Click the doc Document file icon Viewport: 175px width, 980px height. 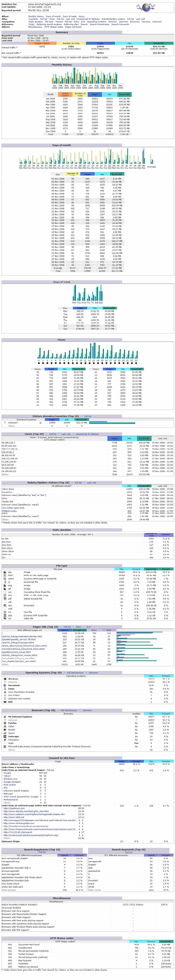point(5,605)
